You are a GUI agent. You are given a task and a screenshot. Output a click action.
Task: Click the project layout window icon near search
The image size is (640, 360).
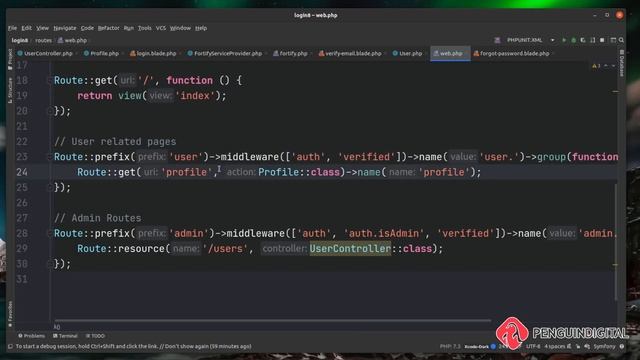613,40
